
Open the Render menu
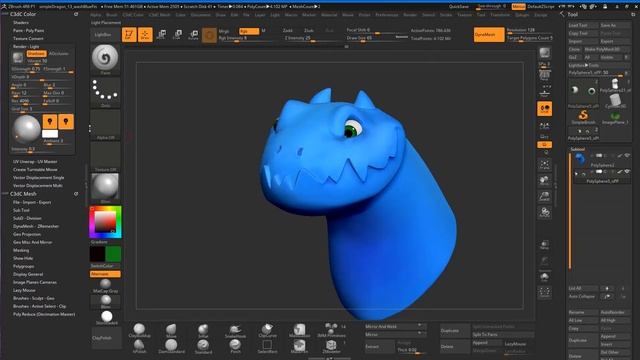410,15
